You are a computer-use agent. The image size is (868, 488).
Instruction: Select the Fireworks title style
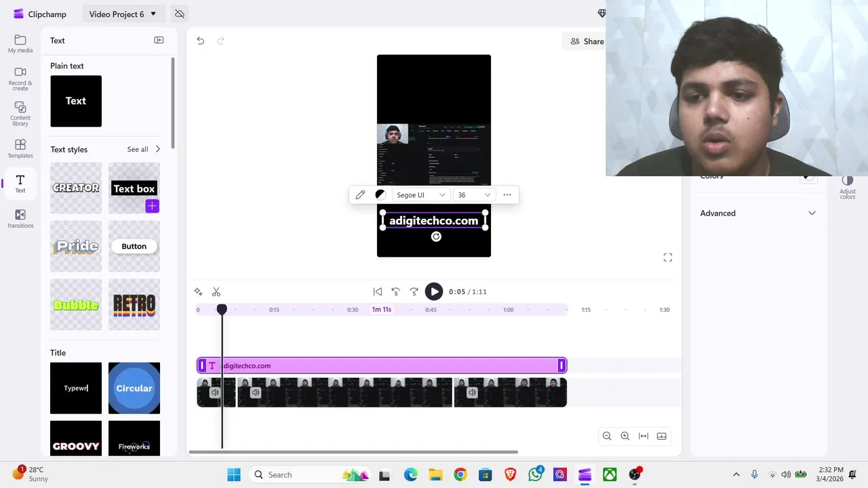click(x=134, y=438)
